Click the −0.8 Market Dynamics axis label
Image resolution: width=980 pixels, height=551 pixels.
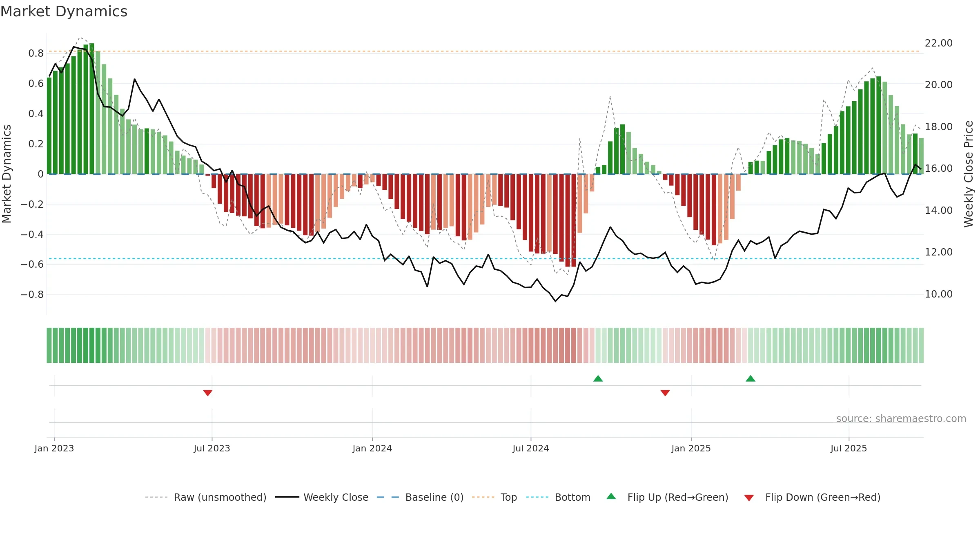click(x=32, y=294)
